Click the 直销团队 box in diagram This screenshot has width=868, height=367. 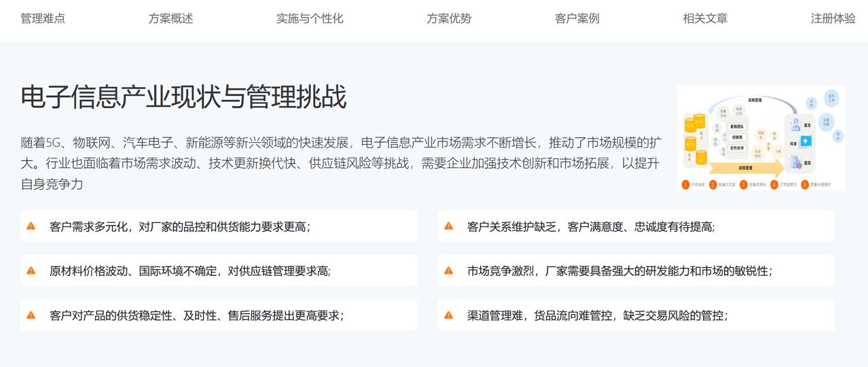(x=737, y=126)
